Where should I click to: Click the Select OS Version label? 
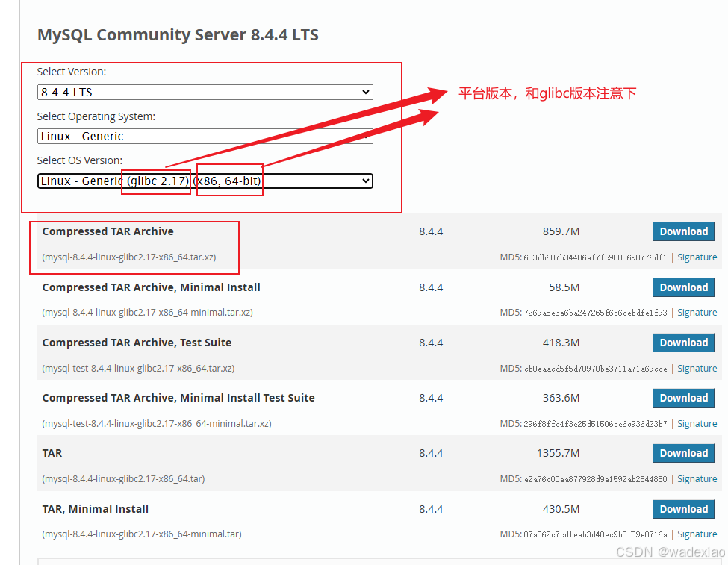coord(80,160)
